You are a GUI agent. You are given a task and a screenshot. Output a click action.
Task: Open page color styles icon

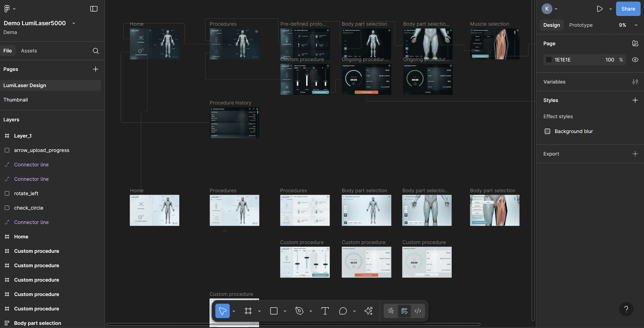coord(635,43)
